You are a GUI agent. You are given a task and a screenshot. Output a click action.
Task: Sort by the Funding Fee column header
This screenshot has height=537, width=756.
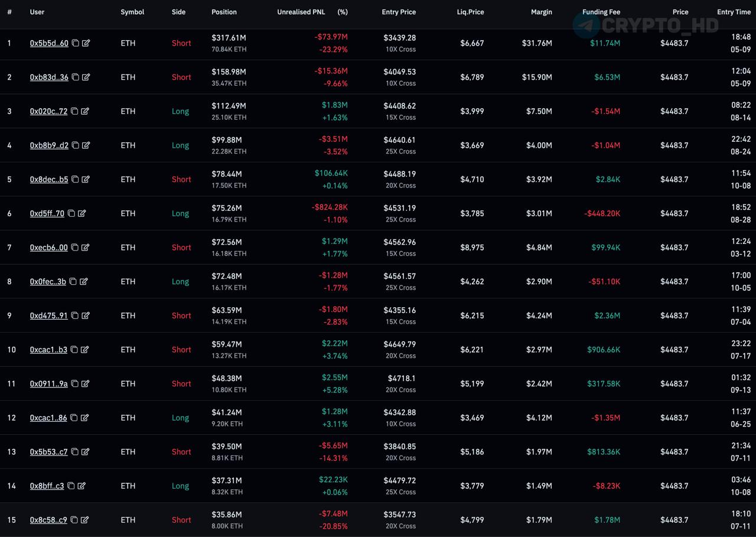pyautogui.click(x=601, y=12)
